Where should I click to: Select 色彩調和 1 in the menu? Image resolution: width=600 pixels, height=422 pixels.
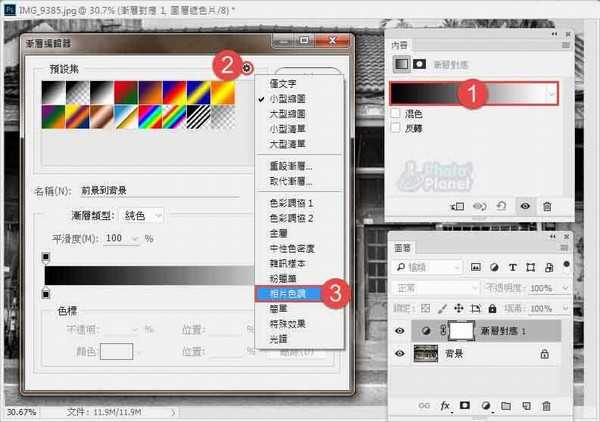coord(291,203)
